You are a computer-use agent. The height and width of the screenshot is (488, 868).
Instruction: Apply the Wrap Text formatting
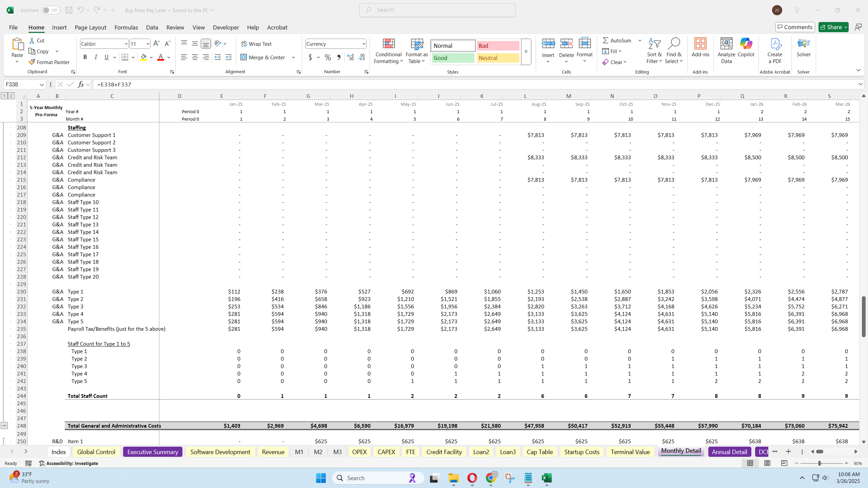[257, 44]
